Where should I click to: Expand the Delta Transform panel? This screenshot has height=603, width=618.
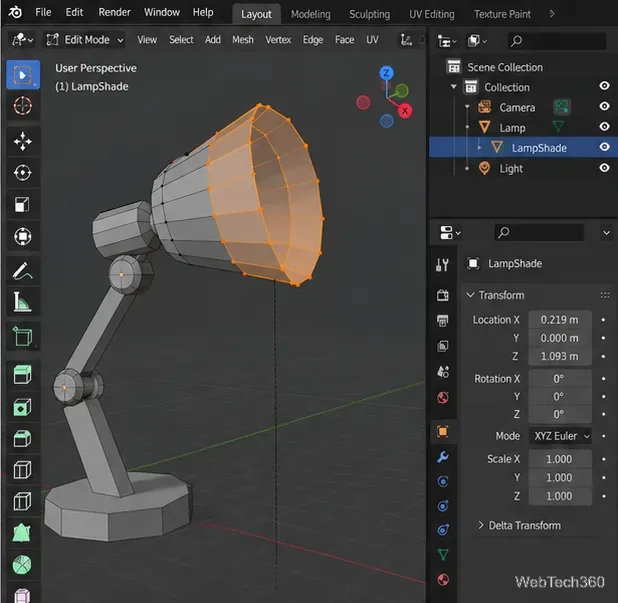point(480,525)
